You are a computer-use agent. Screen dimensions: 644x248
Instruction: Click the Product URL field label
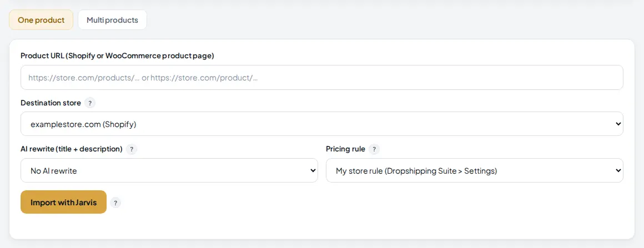pos(118,56)
